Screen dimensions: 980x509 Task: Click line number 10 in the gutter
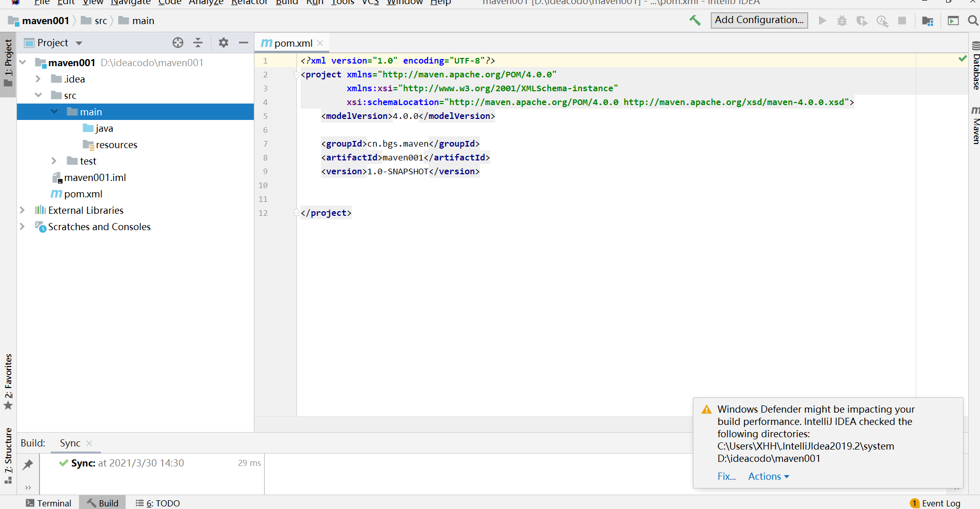point(263,186)
